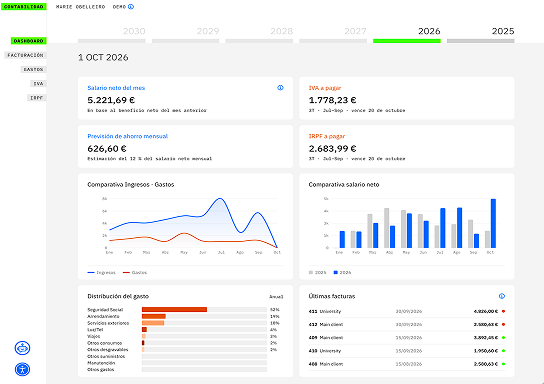Viewport: 544px width, 384px height.
Task: Select the 2026 year tab
Action: coord(407,34)
